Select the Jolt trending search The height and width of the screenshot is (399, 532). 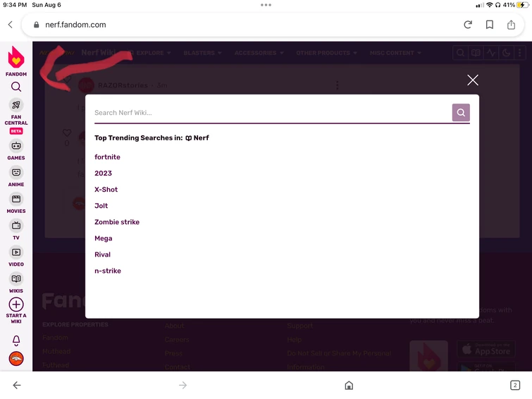(x=101, y=206)
